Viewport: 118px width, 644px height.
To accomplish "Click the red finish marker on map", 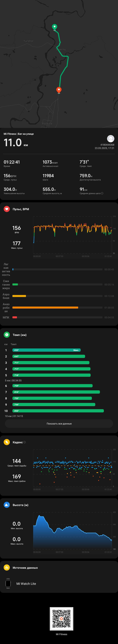I will coord(59,90).
